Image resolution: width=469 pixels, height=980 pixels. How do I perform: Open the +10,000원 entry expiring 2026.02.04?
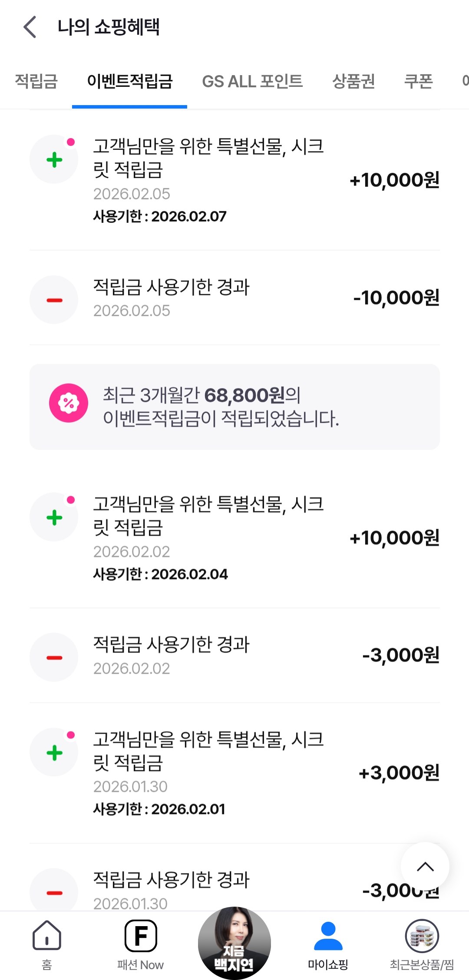[234, 539]
